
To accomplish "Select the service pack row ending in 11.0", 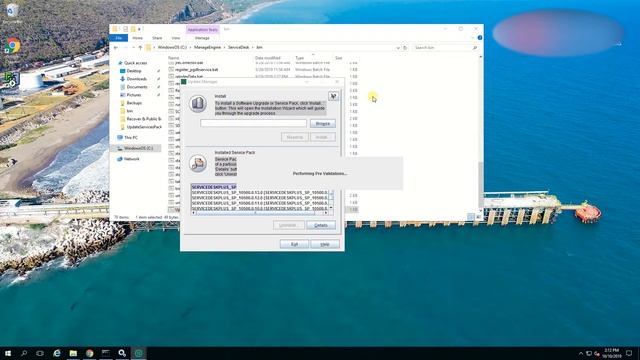I will click(x=260, y=203).
